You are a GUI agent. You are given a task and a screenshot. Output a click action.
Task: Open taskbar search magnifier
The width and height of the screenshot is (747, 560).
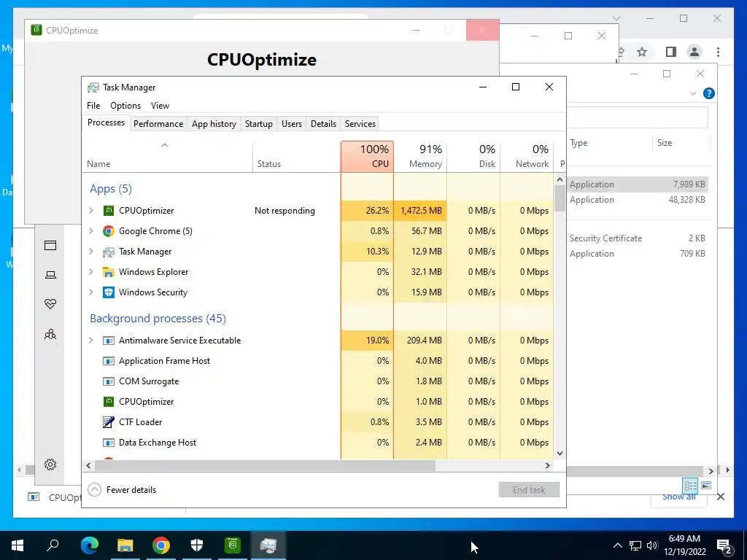click(x=53, y=545)
